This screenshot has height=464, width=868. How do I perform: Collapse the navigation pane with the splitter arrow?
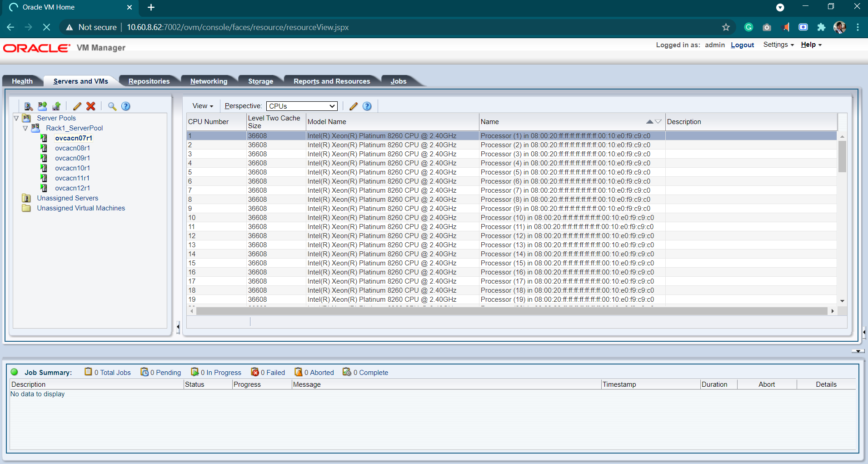[x=178, y=327]
